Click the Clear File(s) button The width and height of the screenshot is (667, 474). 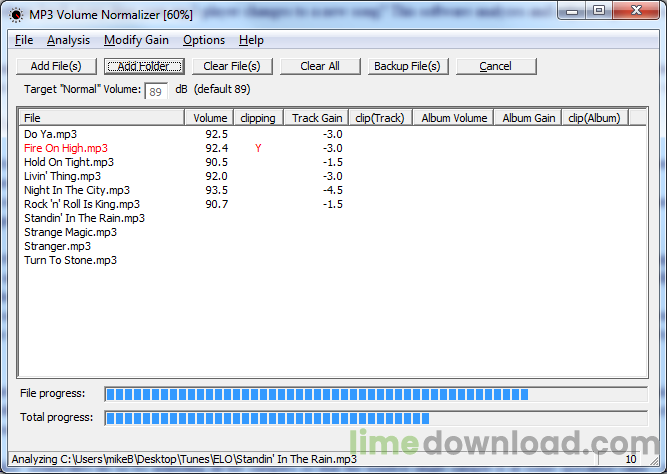click(232, 66)
